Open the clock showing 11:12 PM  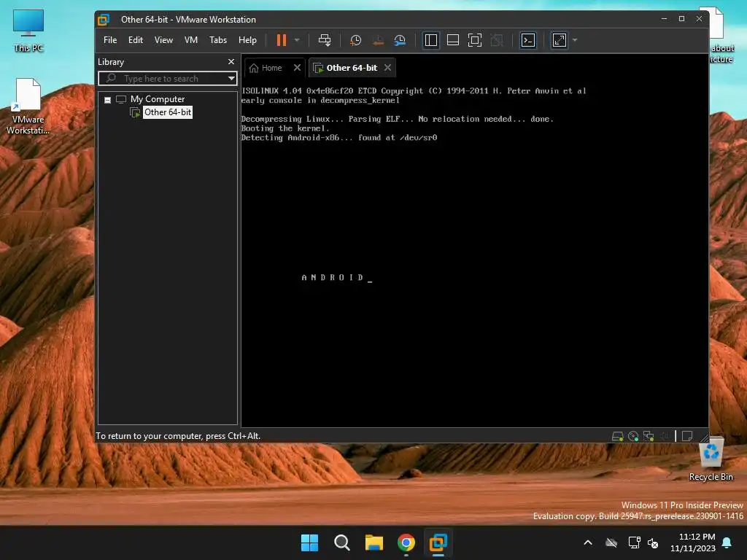click(x=693, y=542)
